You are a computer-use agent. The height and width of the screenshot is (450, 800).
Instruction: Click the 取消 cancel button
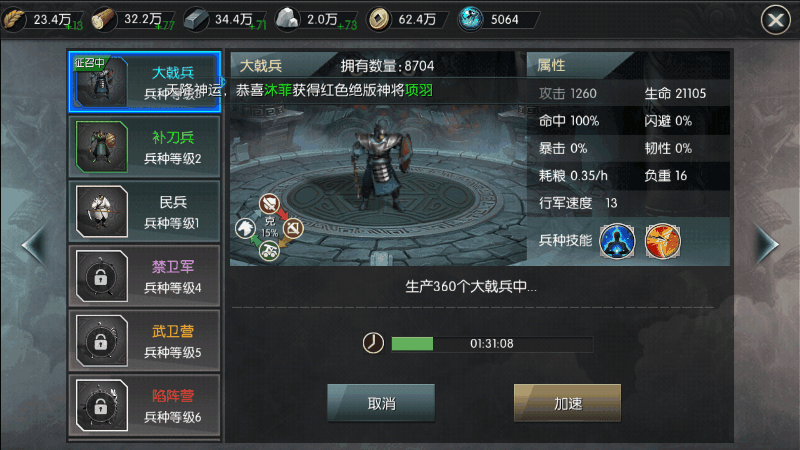click(x=381, y=403)
